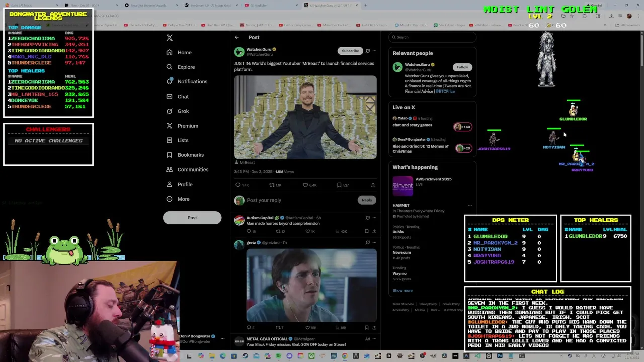Open three-dot menu on gretz reply
644x362 pixels.
(x=374, y=242)
